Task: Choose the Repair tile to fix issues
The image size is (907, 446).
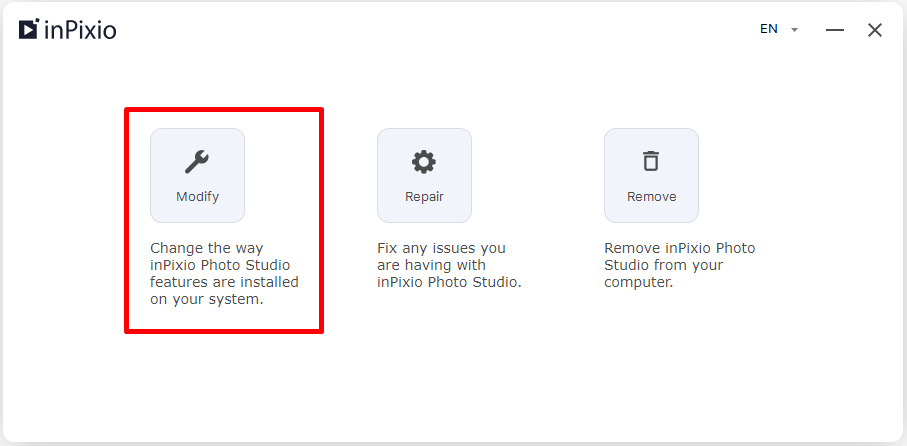Action: [x=424, y=175]
